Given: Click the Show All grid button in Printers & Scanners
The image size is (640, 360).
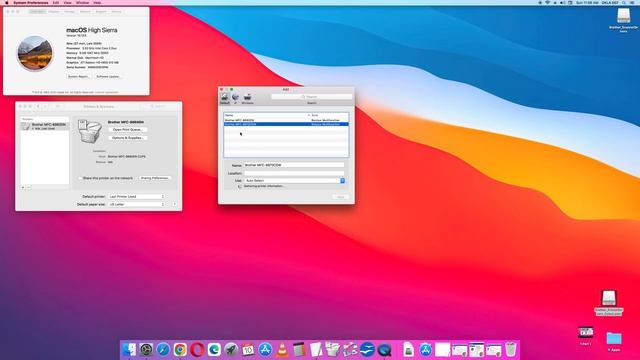Looking at the screenshot, I should coord(58,107).
